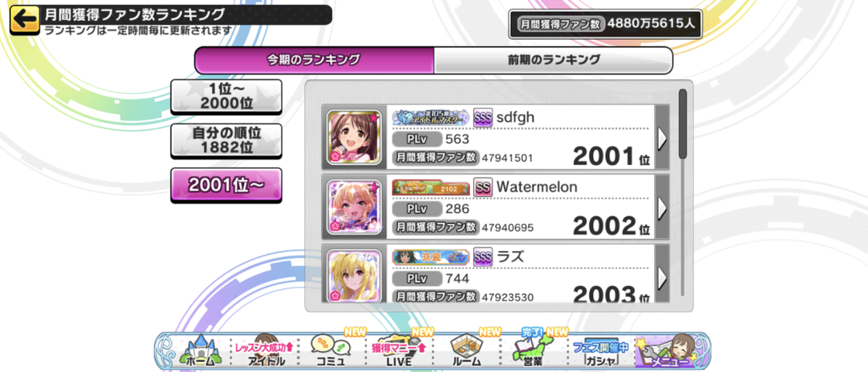The height and width of the screenshot is (372, 868).
Task: Expand sdfgh entry with right arrow
Action: 661,137
